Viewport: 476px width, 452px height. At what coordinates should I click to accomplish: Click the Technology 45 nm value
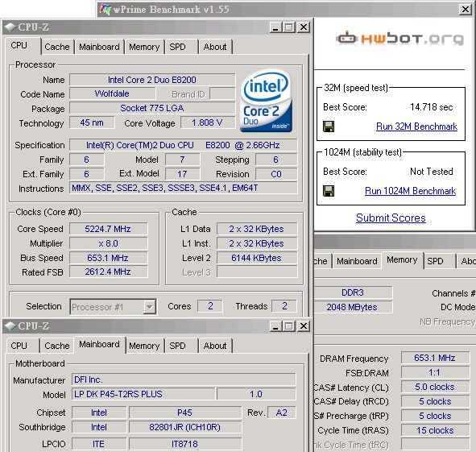point(92,122)
